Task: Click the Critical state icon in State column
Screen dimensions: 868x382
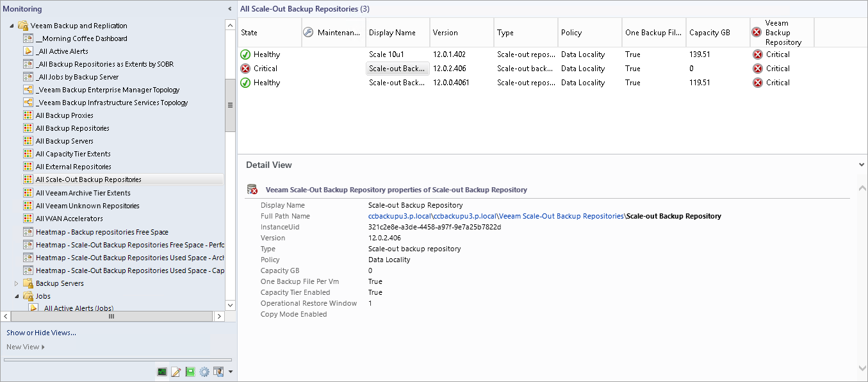Action: pos(245,69)
